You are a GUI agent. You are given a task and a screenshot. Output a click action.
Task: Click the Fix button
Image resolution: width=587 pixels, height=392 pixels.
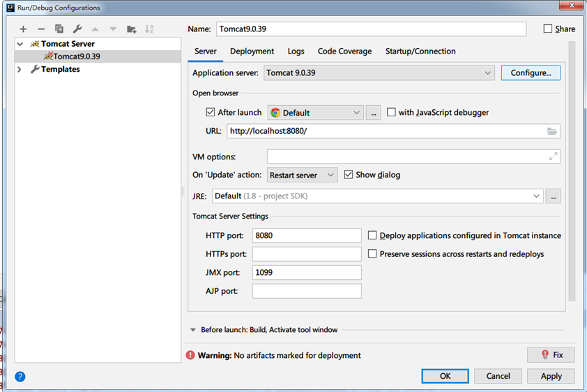551,355
